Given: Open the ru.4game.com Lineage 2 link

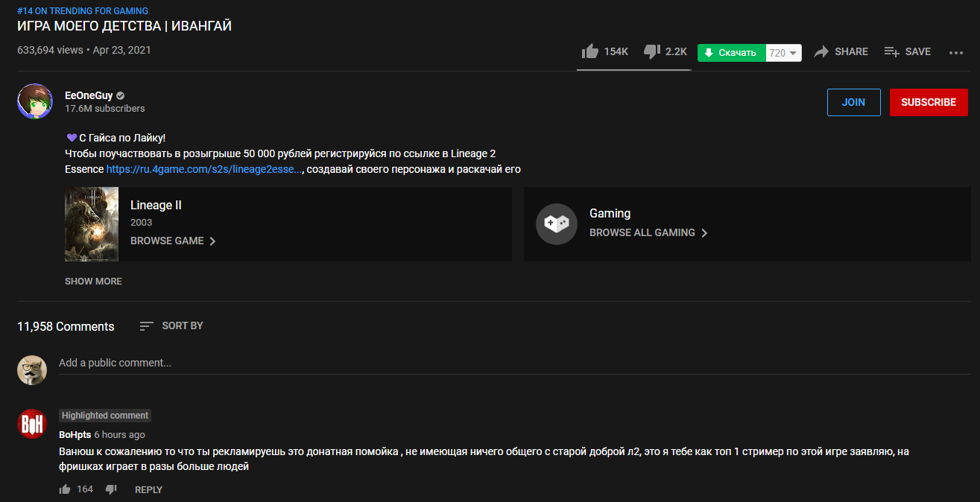Looking at the screenshot, I should 204,169.
